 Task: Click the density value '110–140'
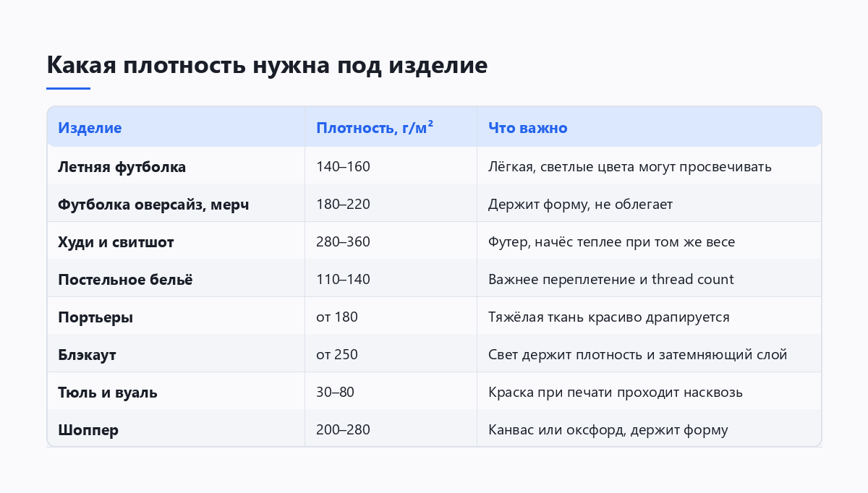point(343,280)
